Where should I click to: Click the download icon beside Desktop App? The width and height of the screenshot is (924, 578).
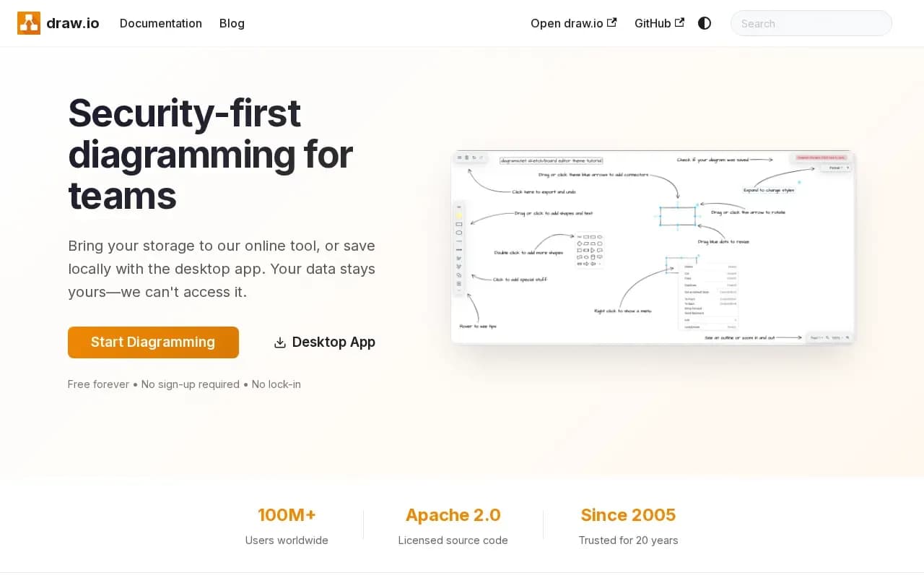(x=280, y=342)
